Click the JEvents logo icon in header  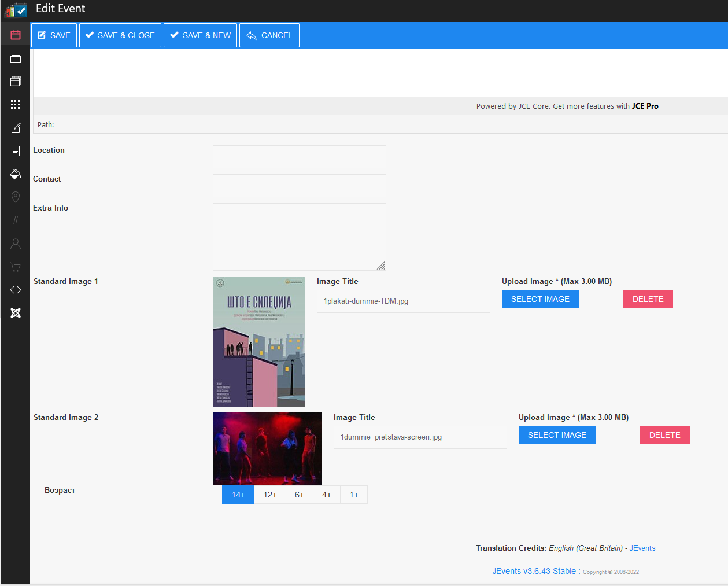coord(16,10)
